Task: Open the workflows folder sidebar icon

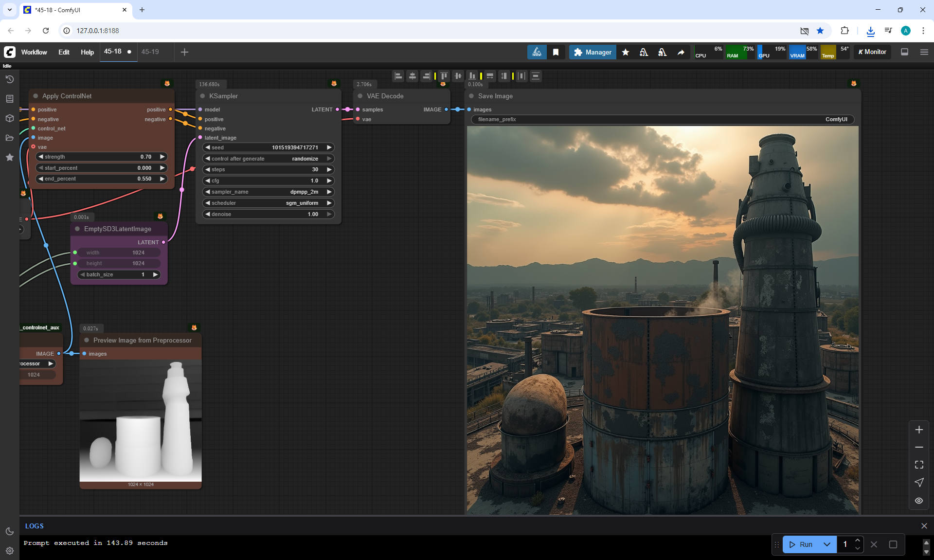Action: point(9,138)
